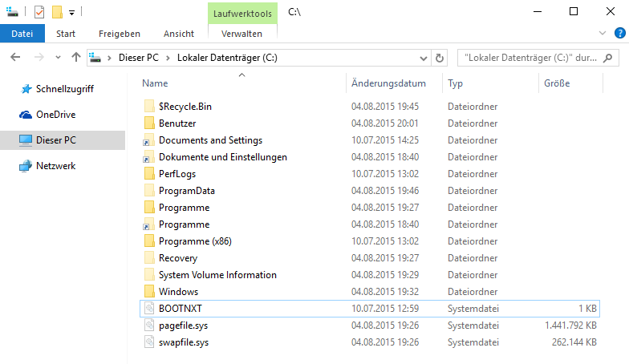Screen dimensions: 629x364
Task: Click the drive icon in address bar
Action: [x=95, y=58]
